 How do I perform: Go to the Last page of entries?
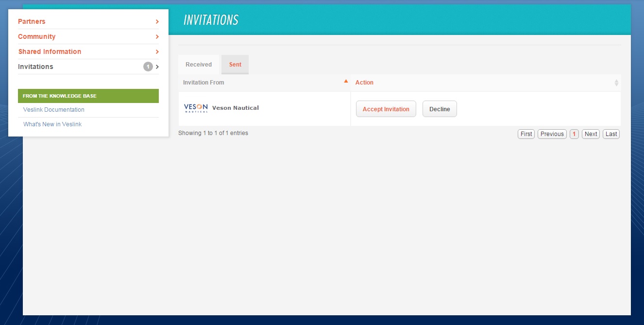click(x=611, y=134)
